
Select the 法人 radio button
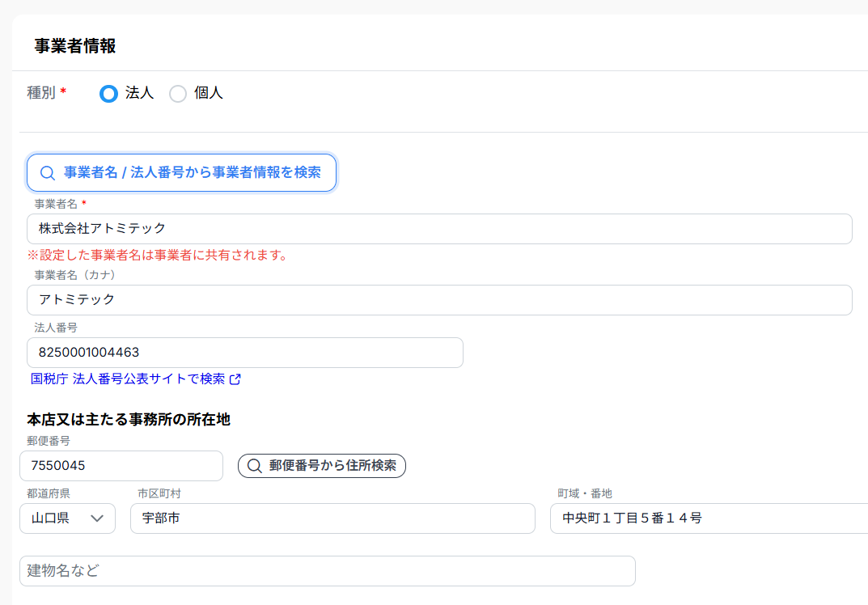[x=108, y=94]
